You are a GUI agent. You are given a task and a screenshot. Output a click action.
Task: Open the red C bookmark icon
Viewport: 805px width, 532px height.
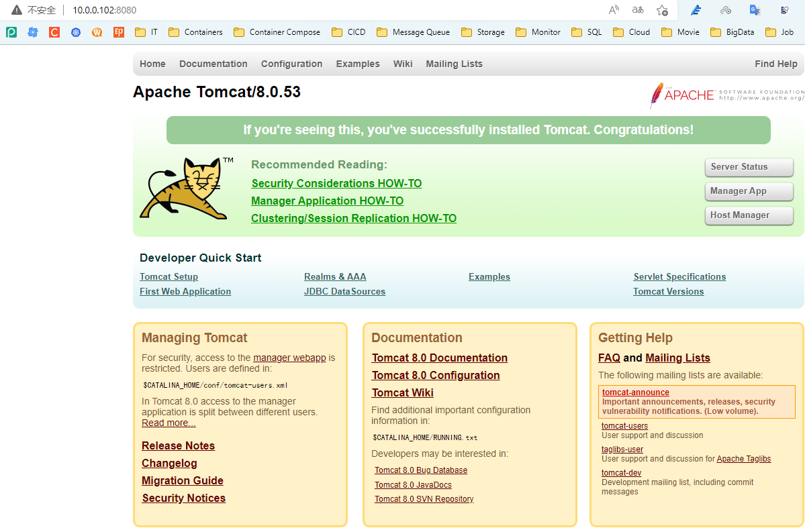(x=54, y=32)
